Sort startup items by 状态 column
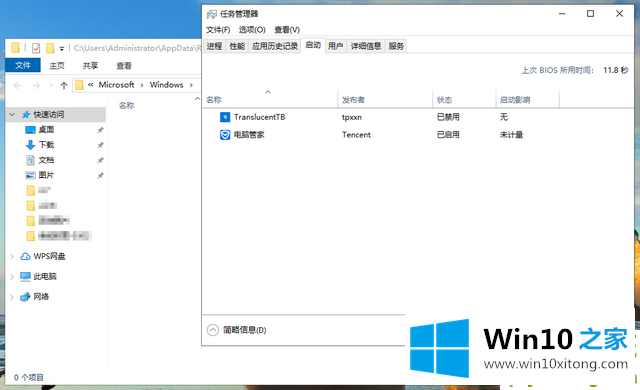Image resolution: width=640 pixels, height=390 pixels. (464, 100)
